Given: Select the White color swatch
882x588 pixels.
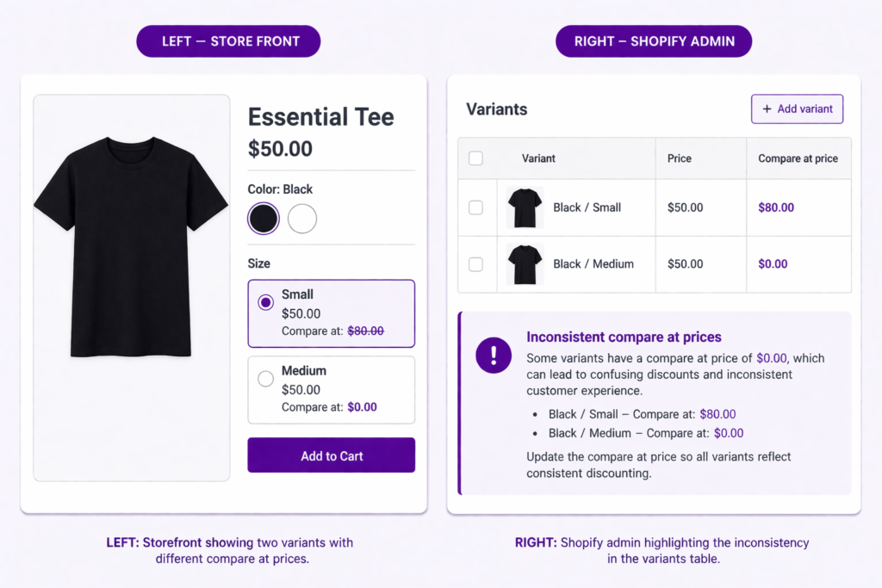Looking at the screenshot, I should pyautogui.click(x=301, y=218).
